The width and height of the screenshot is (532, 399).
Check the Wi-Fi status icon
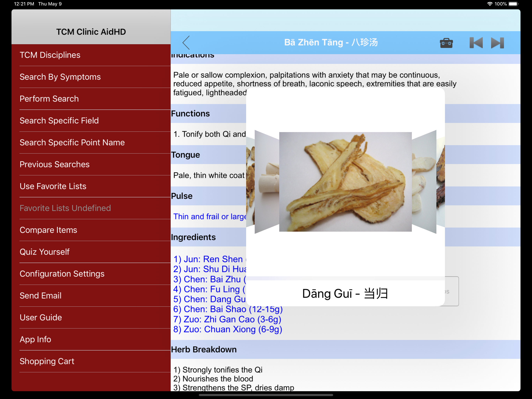[490, 4]
